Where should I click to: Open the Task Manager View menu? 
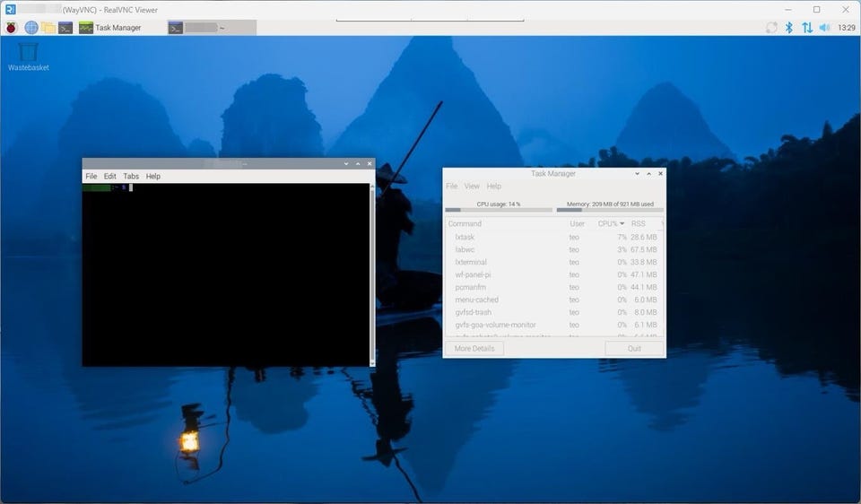[472, 187]
